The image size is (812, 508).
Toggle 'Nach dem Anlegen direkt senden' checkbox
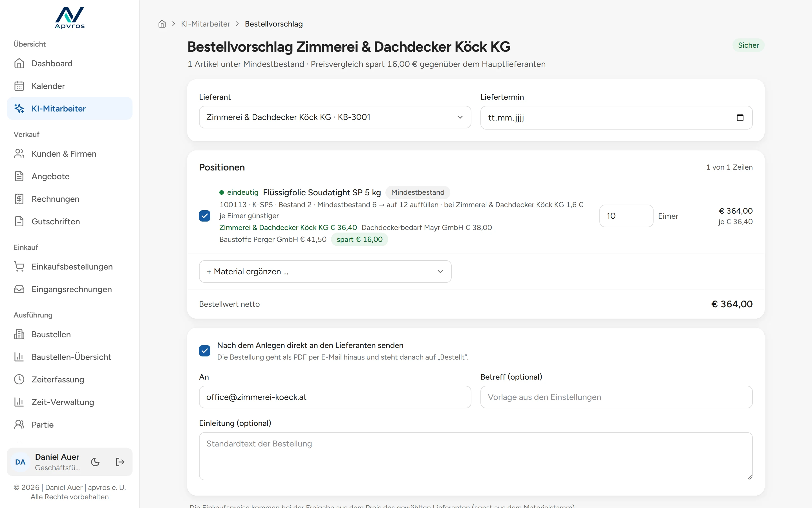point(205,351)
